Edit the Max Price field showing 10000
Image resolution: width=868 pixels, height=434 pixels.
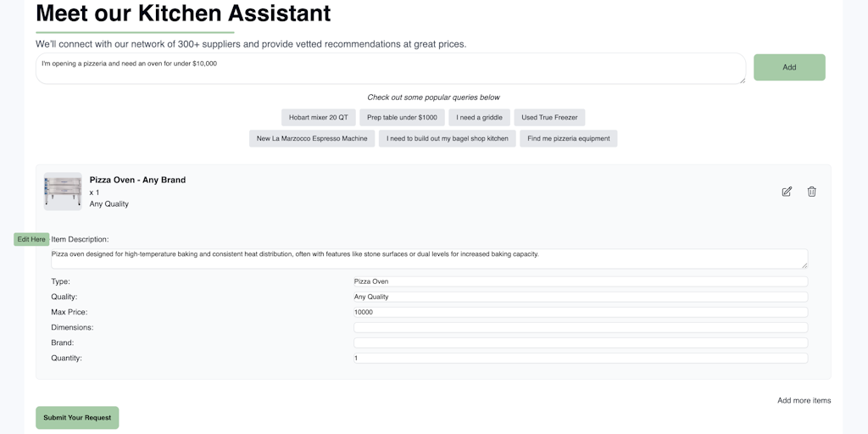click(x=581, y=312)
